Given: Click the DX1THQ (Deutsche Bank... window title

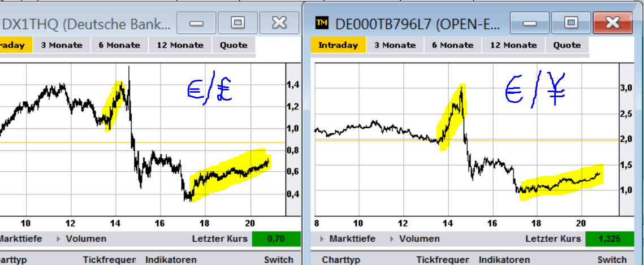Looking at the screenshot, I should click(87, 25).
